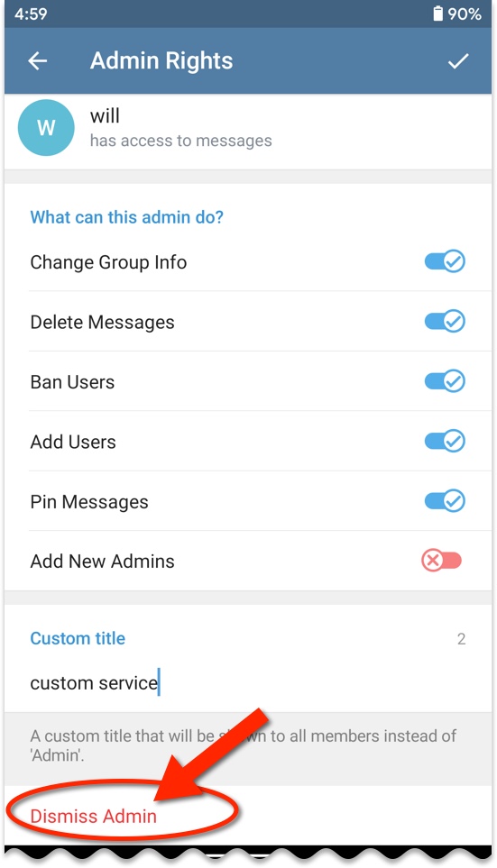
Task: Click the remaining character counter 2
Action: (x=461, y=639)
